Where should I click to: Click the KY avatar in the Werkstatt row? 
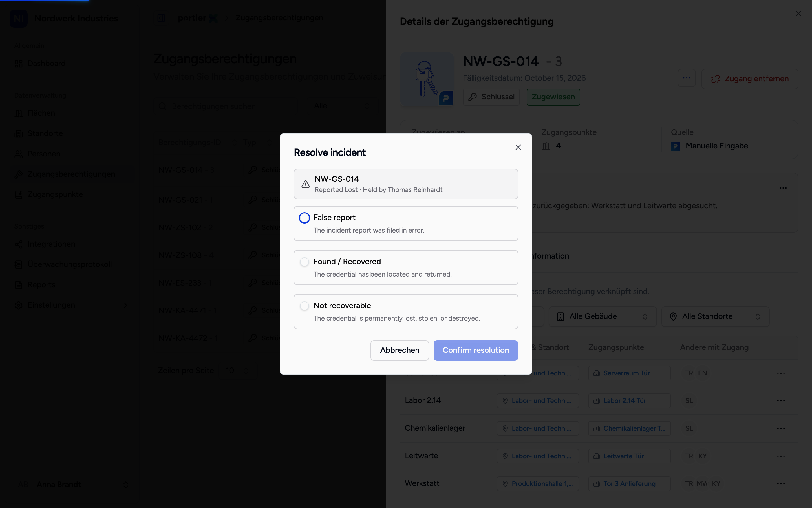pos(716,484)
